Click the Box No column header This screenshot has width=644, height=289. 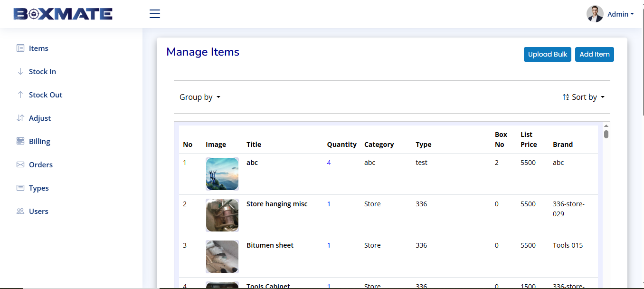(501, 140)
